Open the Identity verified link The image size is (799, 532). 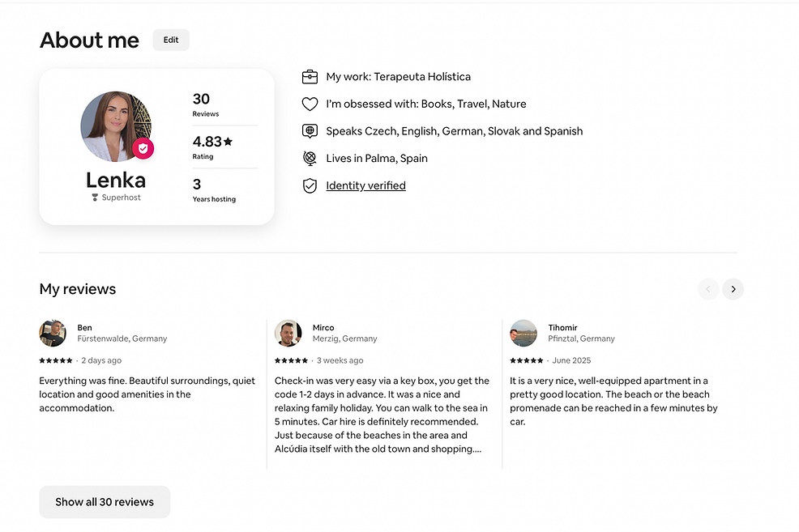[x=365, y=185]
